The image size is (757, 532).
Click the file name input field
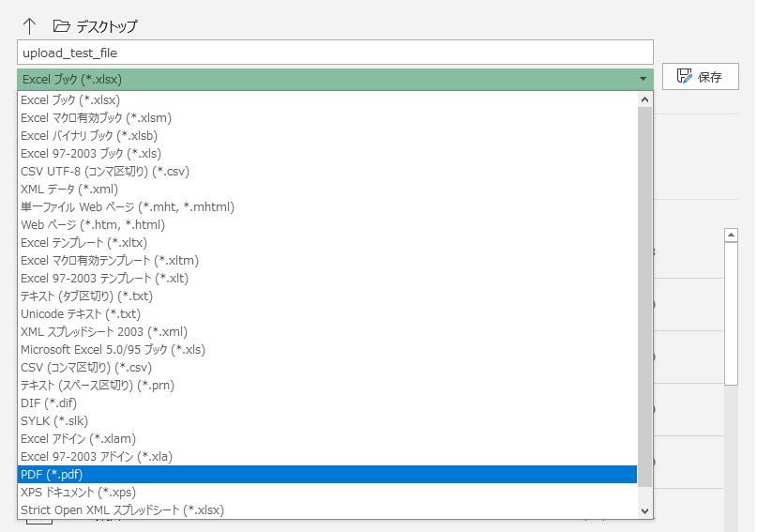tap(334, 53)
